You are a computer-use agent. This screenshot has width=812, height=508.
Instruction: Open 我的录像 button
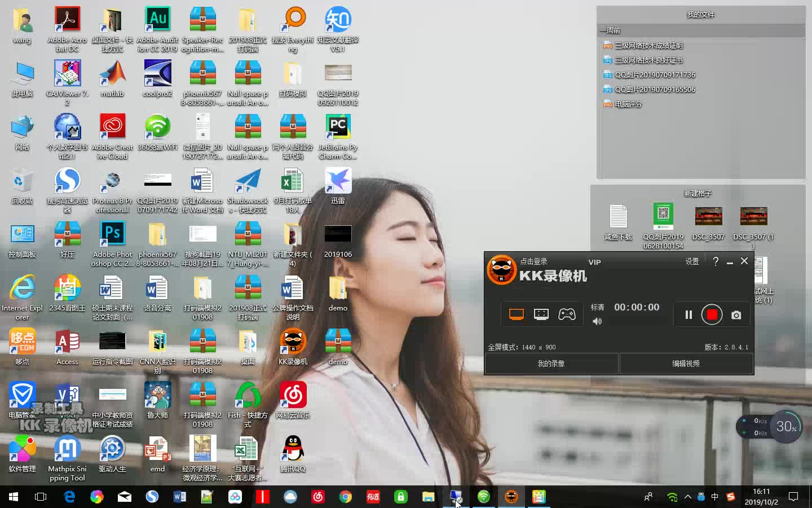551,364
